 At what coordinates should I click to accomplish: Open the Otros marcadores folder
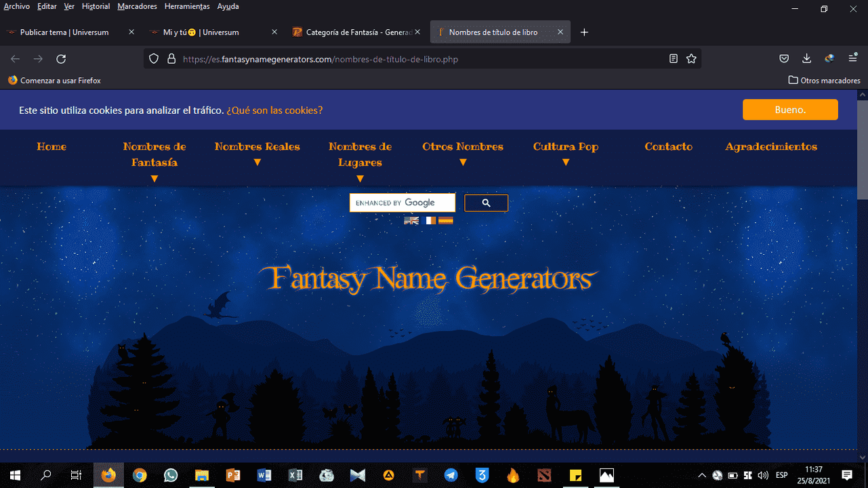pyautogui.click(x=824, y=80)
